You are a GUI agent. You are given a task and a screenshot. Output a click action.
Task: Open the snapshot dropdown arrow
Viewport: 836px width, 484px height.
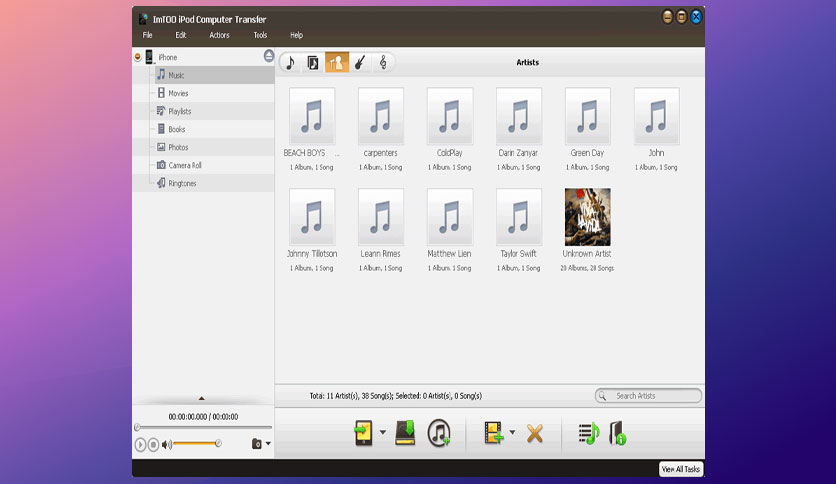(x=268, y=443)
